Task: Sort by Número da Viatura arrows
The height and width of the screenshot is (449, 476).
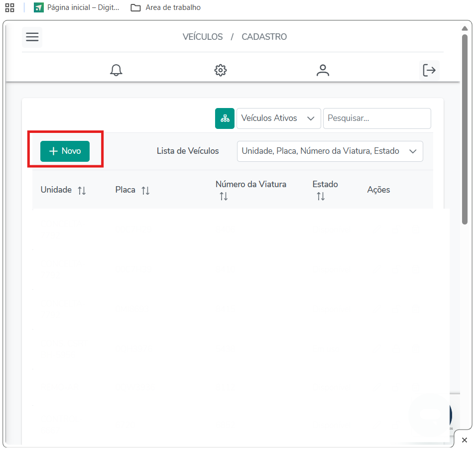Action: click(224, 197)
